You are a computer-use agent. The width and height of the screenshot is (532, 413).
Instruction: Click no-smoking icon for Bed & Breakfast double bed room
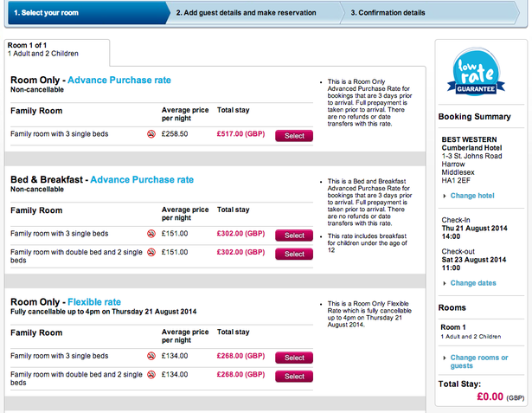point(151,253)
